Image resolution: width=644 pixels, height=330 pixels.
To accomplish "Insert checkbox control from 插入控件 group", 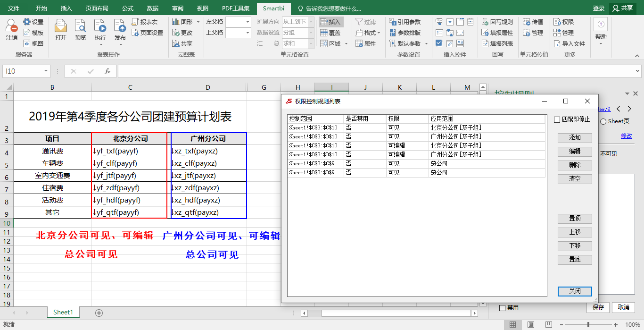I will (x=439, y=43).
